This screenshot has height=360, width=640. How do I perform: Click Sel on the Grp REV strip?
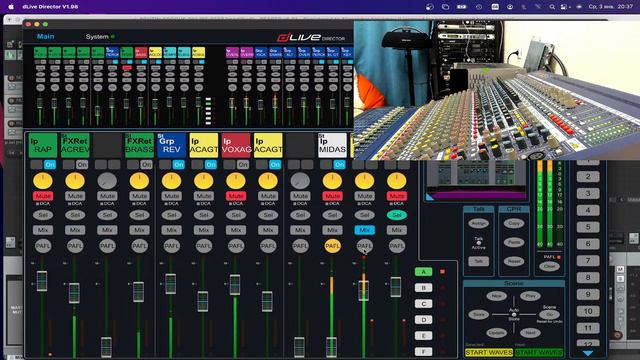(171, 215)
